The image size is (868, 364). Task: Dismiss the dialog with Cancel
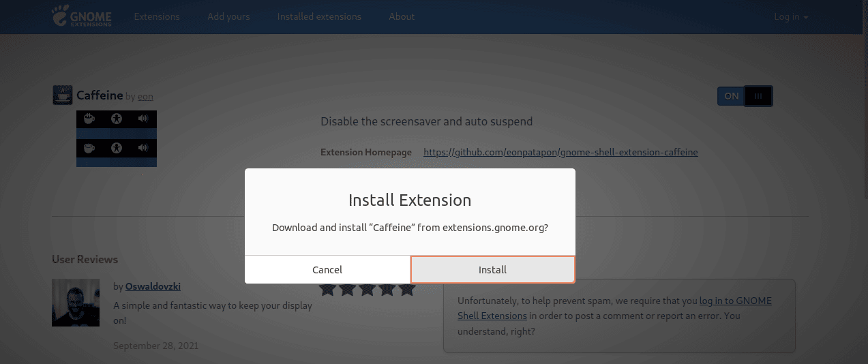(327, 269)
